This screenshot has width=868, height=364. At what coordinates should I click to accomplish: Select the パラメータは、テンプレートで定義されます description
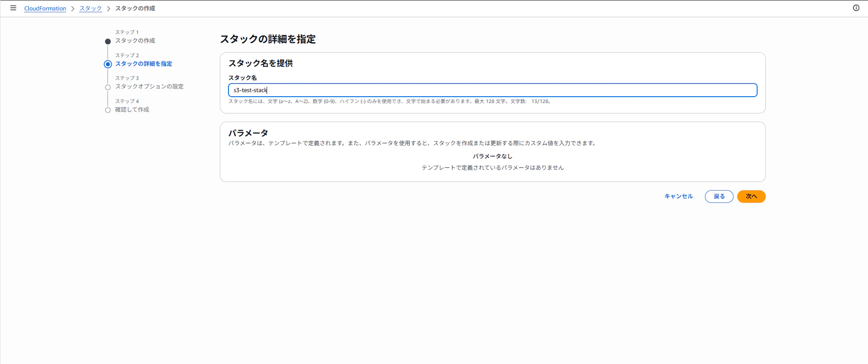tap(412, 143)
